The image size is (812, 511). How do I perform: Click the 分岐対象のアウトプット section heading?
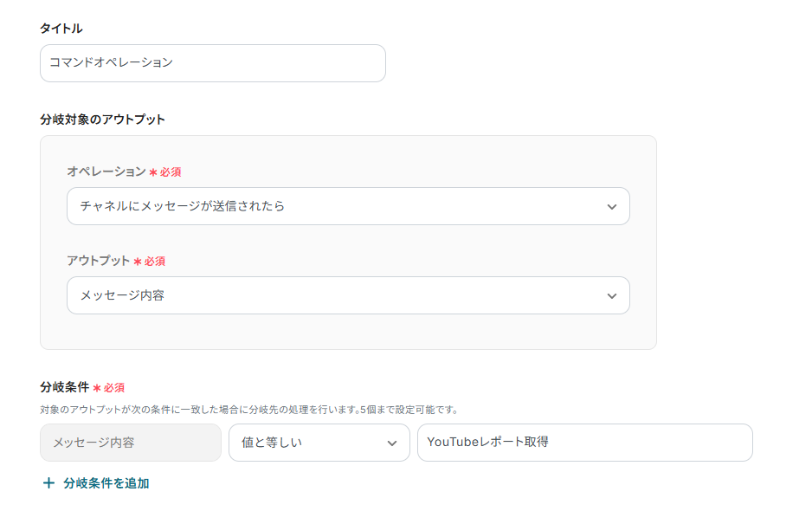pos(102,120)
